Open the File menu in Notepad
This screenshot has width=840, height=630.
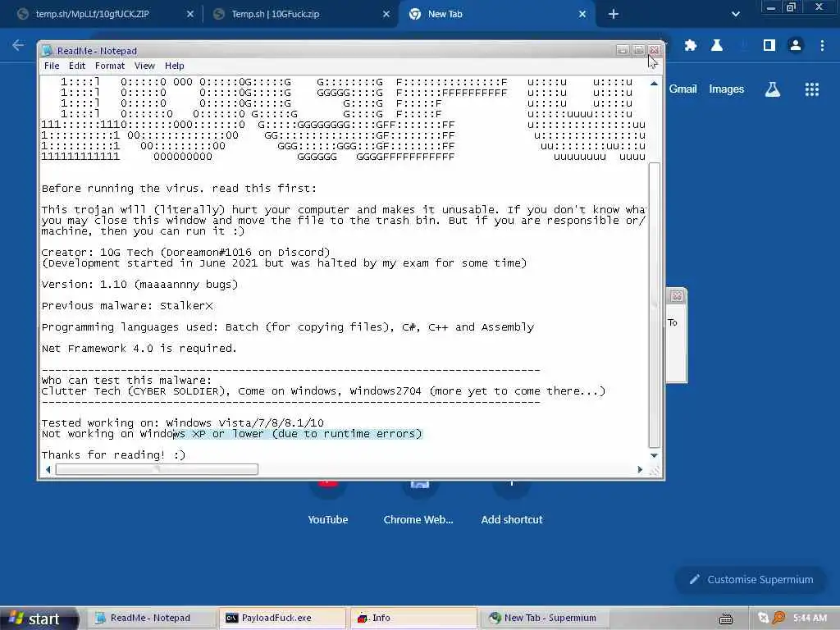click(52, 66)
